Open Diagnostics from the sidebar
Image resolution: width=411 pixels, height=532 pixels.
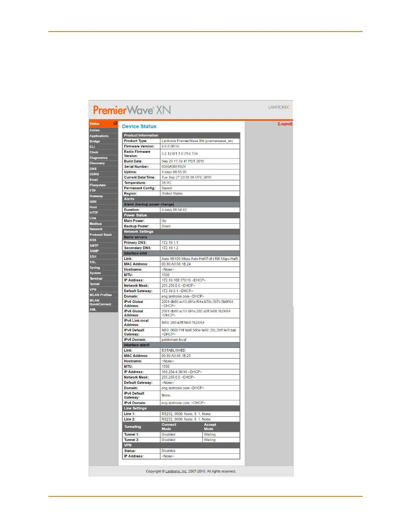pyautogui.click(x=103, y=158)
